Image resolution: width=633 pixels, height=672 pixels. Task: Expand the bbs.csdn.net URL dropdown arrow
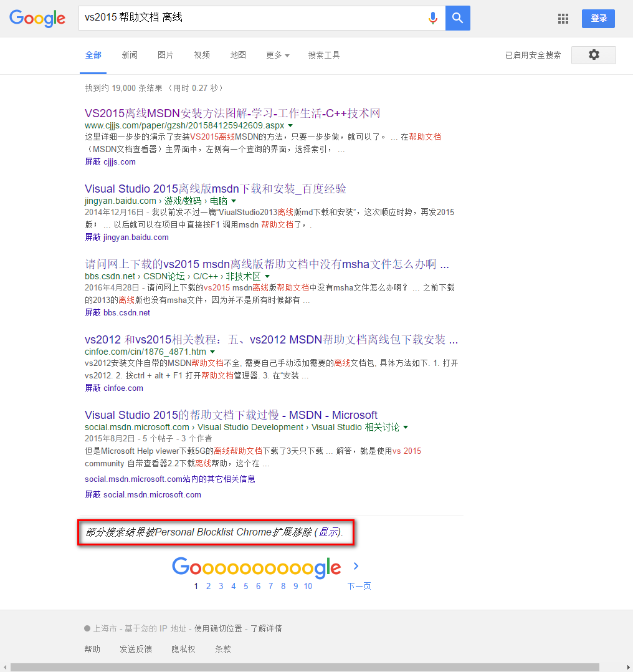point(267,276)
